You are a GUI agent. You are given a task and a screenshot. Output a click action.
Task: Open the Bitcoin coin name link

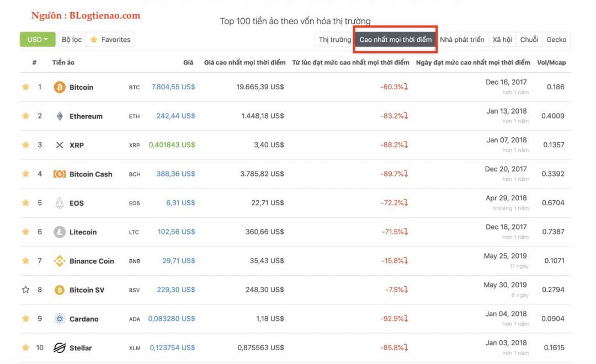pos(81,87)
